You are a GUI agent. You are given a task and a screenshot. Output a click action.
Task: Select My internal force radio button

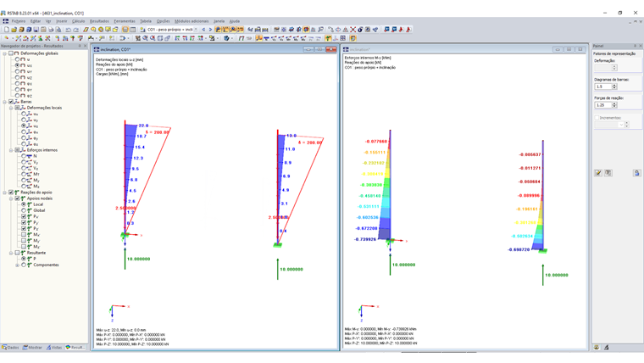[24, 180]
